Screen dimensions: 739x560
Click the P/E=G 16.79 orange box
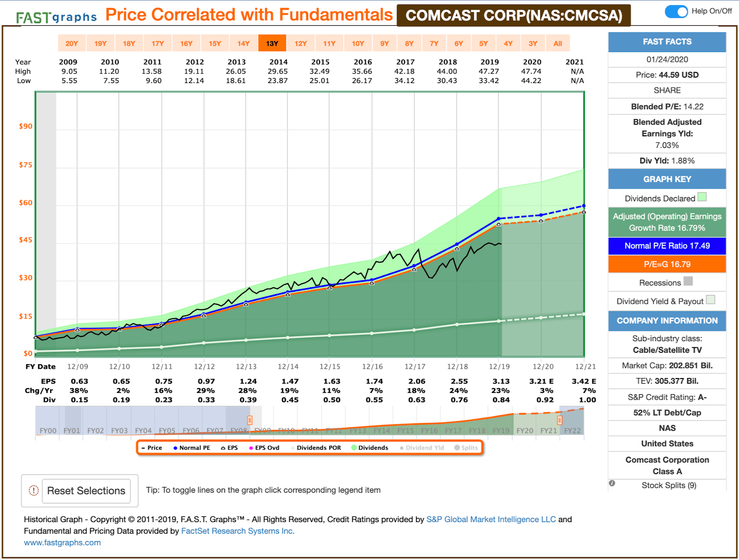(667, 264)
